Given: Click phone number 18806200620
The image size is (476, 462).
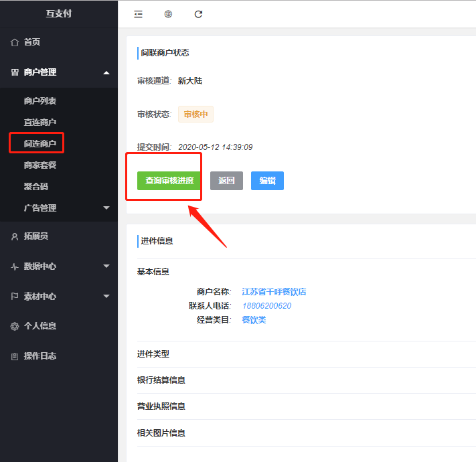Looking at the screenshot, I should (x=267, y=306).
